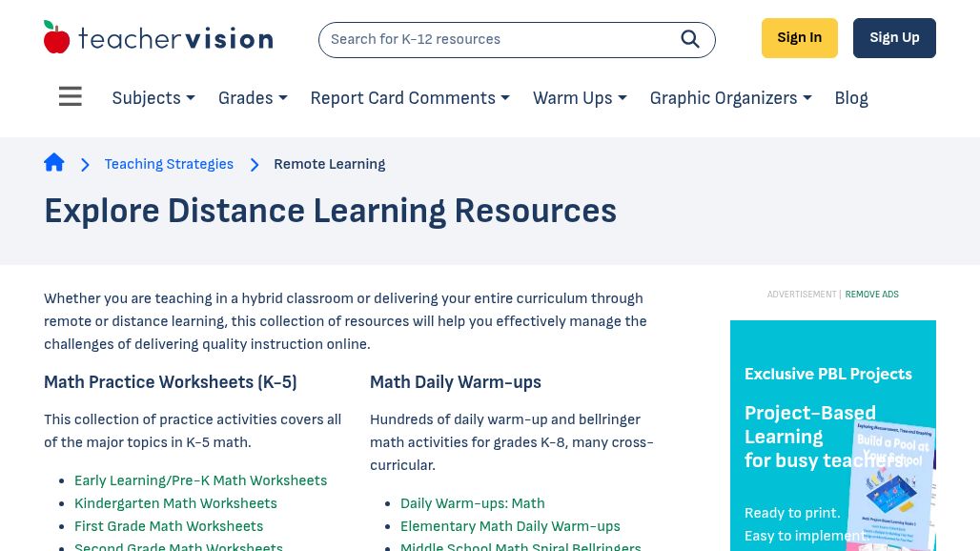Viewport: 980px width, 551px height.
Task: Open the Daily Warm-ups: Math link
Action: tap(472, 503)
